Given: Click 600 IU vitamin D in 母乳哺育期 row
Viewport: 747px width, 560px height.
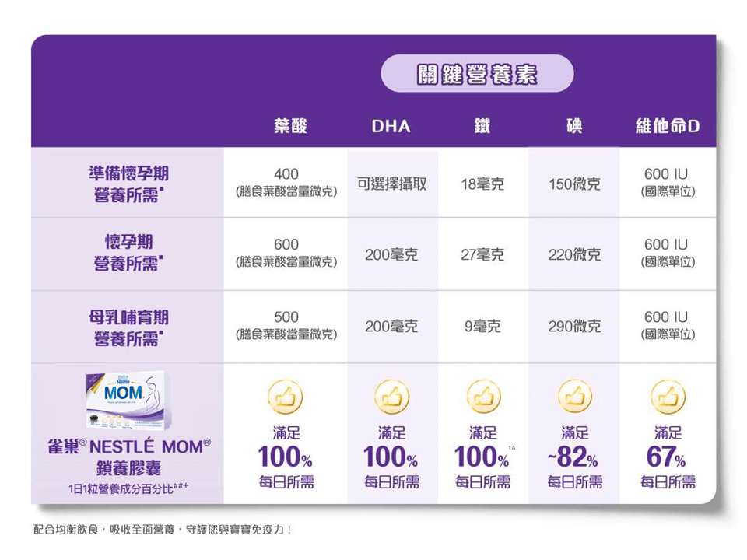Looking at the screenshot, I should [668, 325].
